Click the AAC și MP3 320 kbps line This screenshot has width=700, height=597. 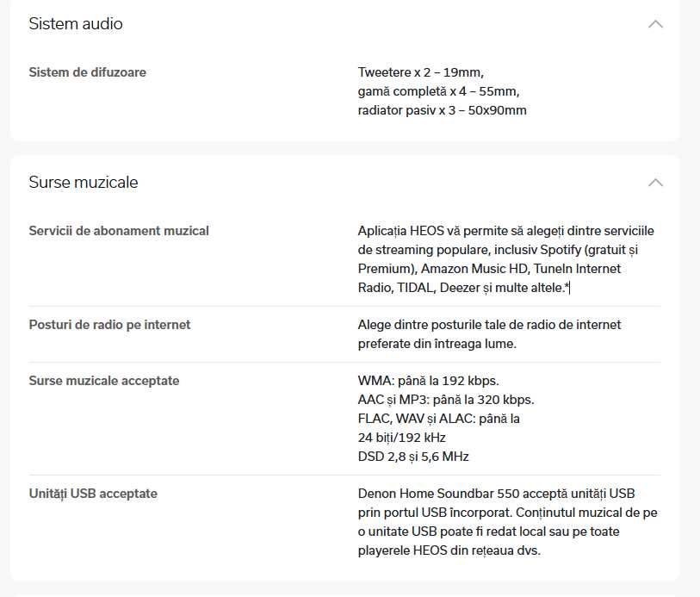click(446, 400)
